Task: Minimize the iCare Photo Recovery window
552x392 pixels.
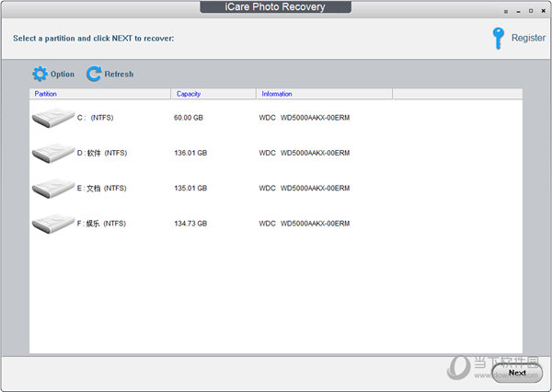Action: [x=518, y=12]
